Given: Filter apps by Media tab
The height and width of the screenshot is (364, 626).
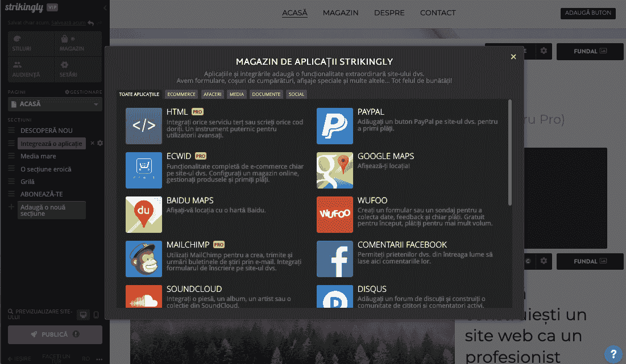Looking at the screenshot, I should [x=237, y=94].
